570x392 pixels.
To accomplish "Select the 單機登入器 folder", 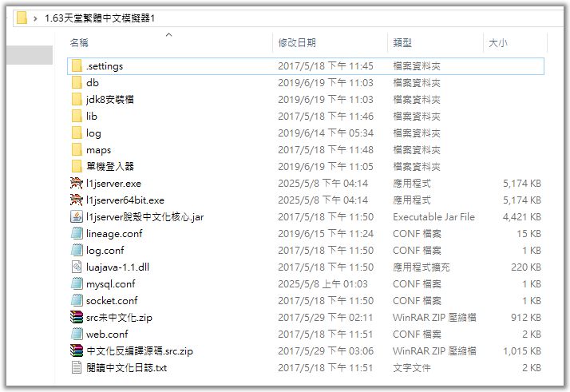I will (109, 166).
